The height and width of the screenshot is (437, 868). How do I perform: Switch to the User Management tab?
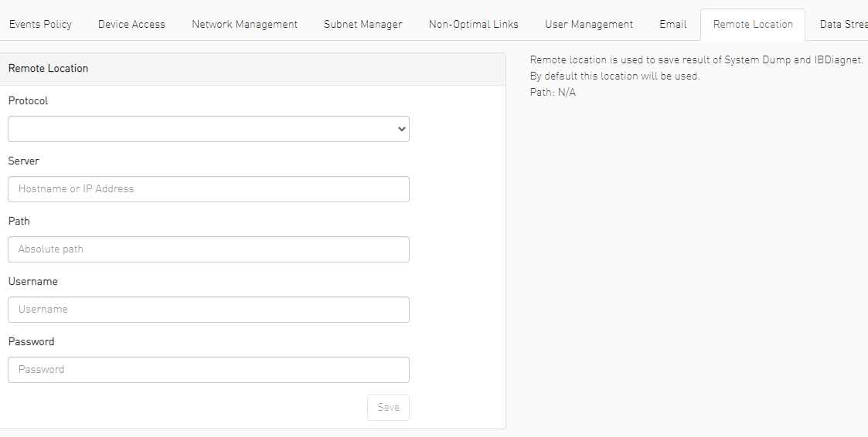[x=588, y=24]
